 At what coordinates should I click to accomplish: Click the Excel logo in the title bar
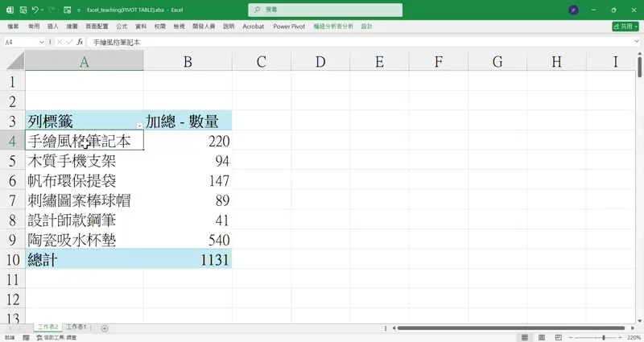pos(10,10)
